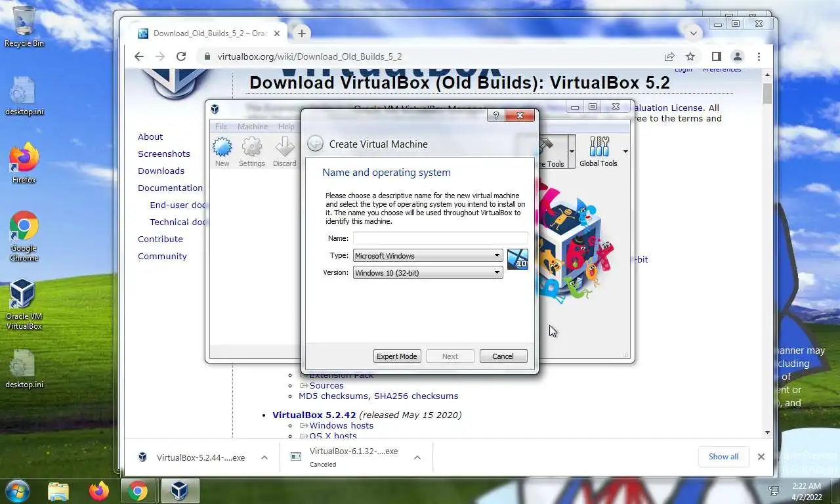
Task: Click the scroll-down arrow of page scrollbar
Action: pyautogui.click(x=768, y=432)
